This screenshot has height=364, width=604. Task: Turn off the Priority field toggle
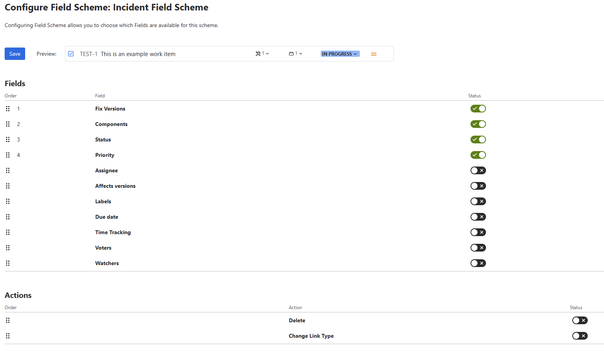(478, 155)
